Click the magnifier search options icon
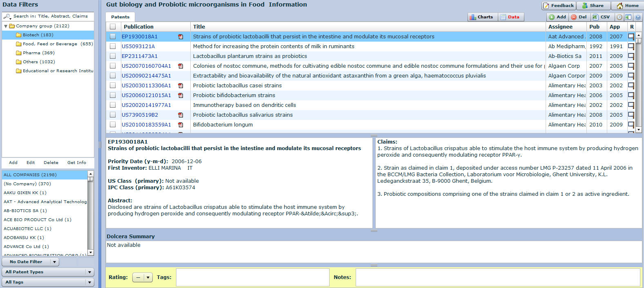 pos(7,16)
